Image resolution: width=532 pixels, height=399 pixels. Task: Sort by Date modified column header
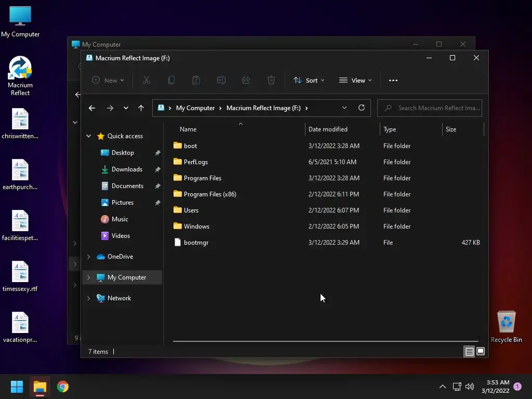tap(328, 129)
